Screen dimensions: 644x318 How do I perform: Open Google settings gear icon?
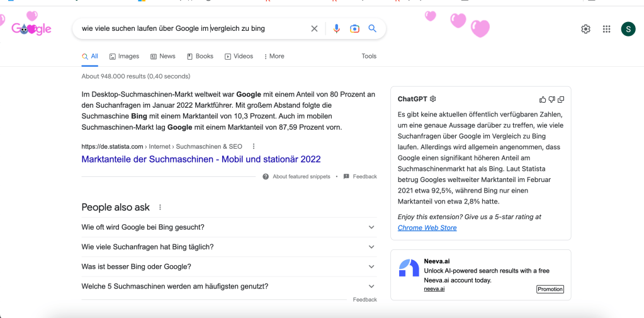tap(585, 29)
